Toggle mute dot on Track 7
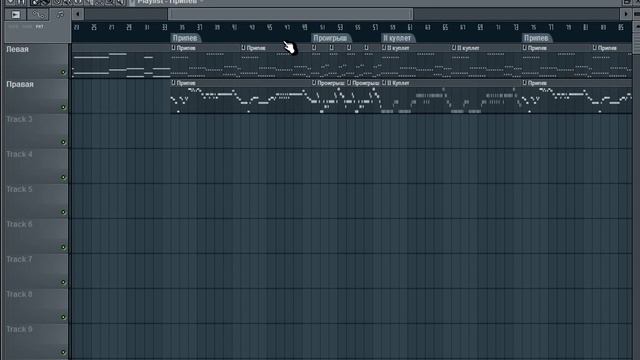This screenshot has height=360, width=640. pos(63,282)
